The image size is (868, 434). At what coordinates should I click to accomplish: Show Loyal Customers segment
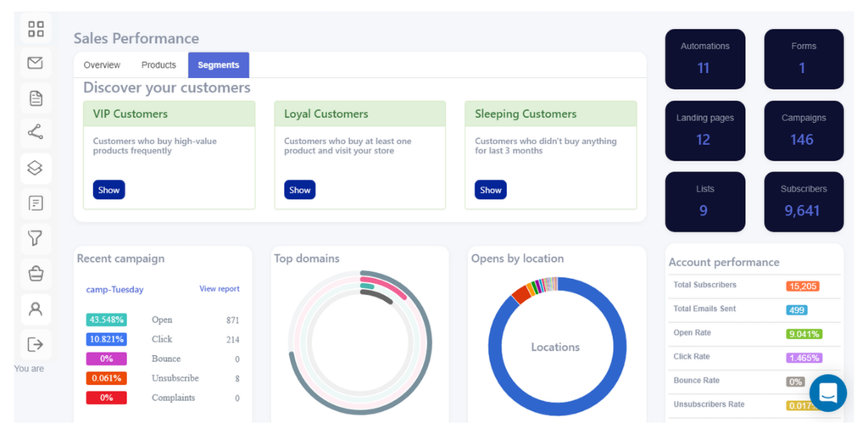click(300, 190)
